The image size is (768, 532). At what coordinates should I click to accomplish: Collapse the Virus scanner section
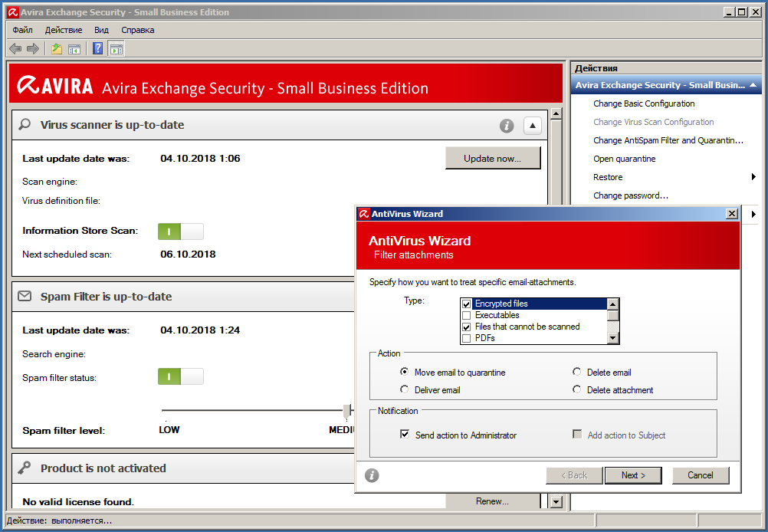533,126
